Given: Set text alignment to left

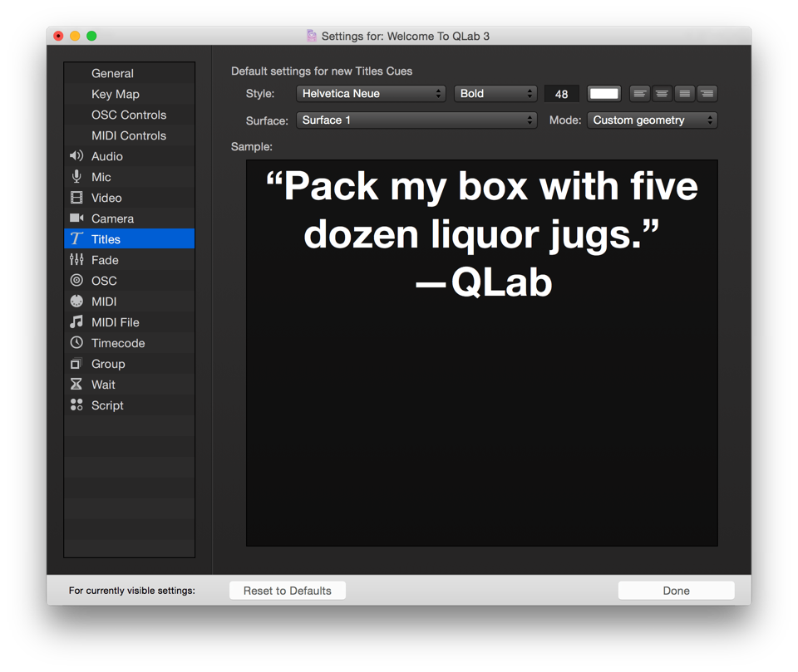Looking at the screenshot, I should (x=639, y=94).
